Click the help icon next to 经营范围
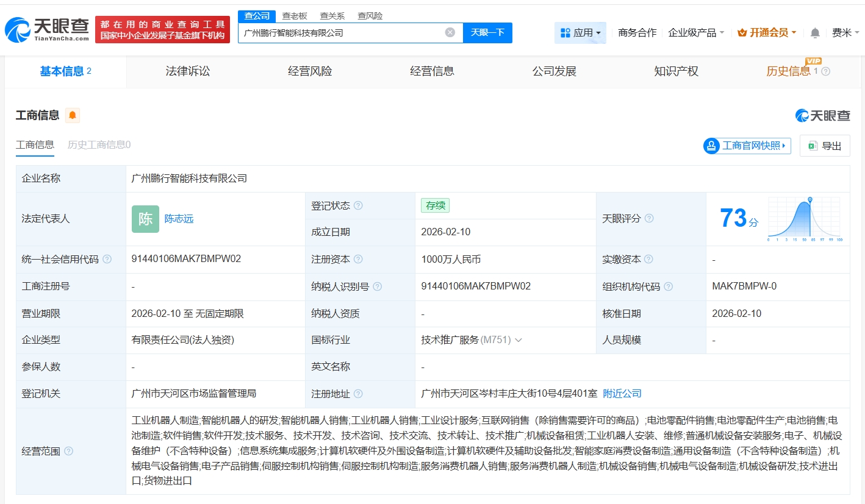Screen dimensions: 865x504 [x=69, y=451]
